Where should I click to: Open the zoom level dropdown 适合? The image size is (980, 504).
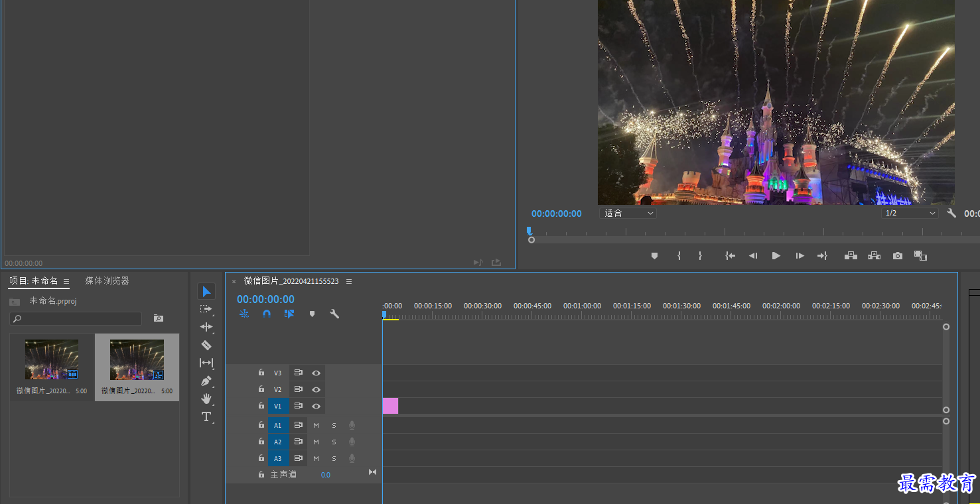(x=628, y=214)
